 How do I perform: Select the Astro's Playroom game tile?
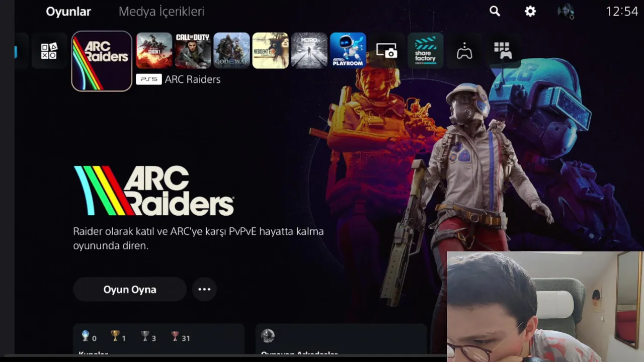348,51
